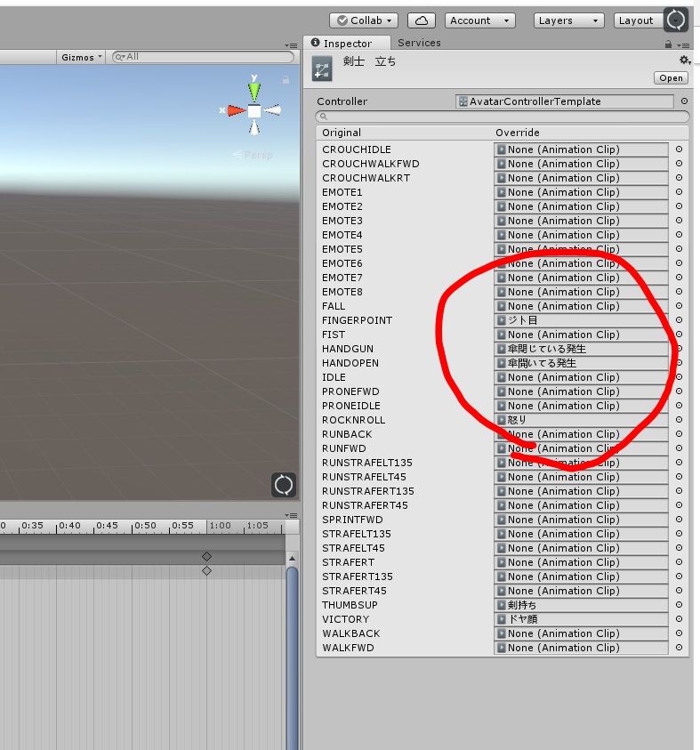Click object picker for IDLE override
700x750 pixels.
coord(679,377)
